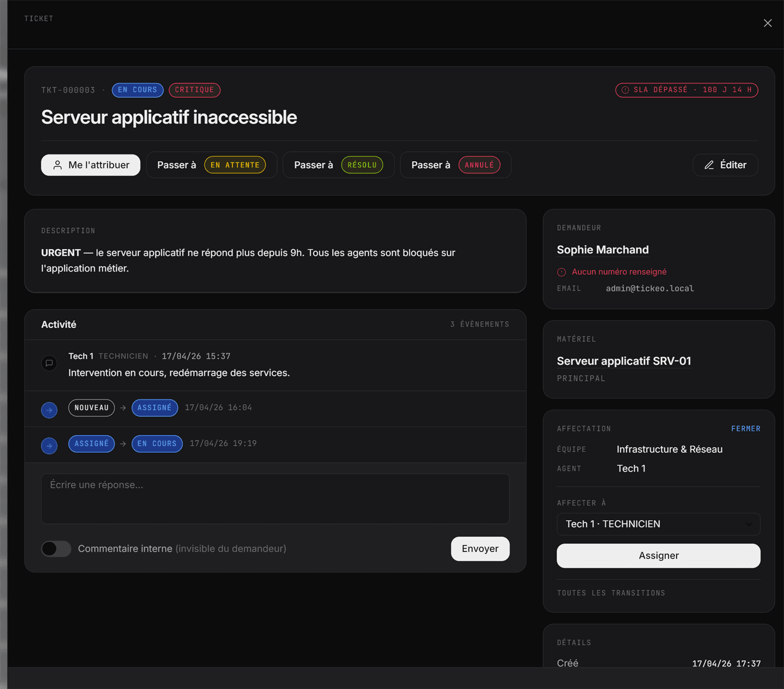Click Fermer in the Affectation card

pos(746,429)
